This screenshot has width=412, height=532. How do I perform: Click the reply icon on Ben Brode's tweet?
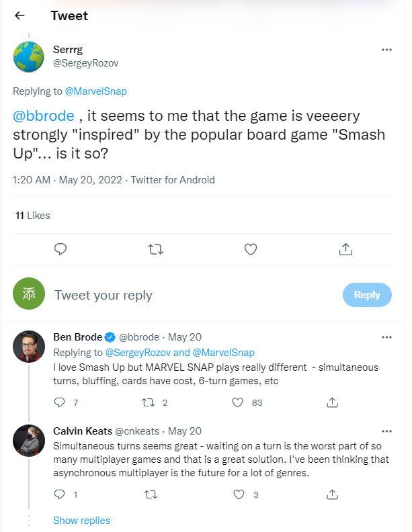click(59, 402)
